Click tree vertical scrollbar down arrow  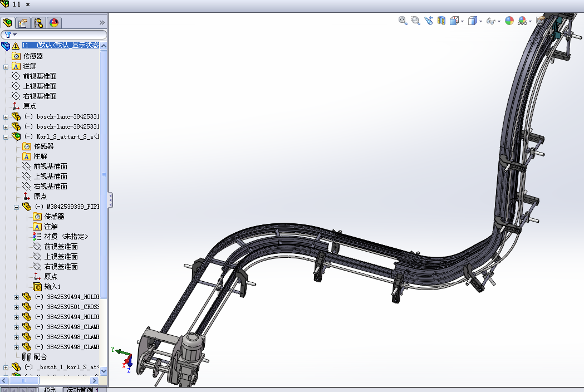[104, 371]
